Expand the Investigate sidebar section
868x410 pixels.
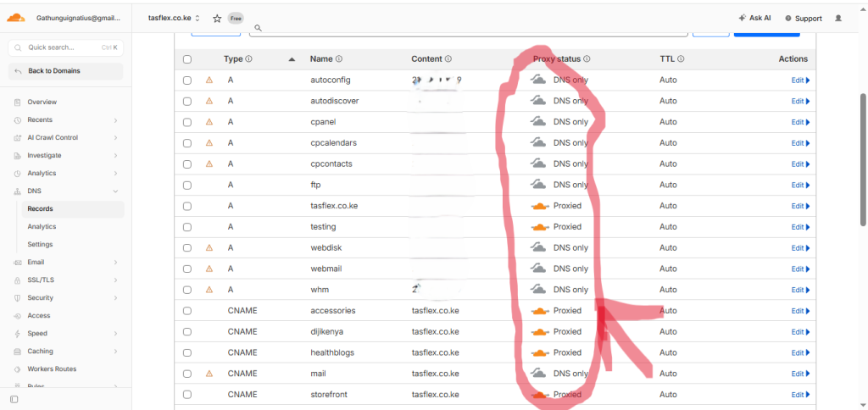pos(115,156)
